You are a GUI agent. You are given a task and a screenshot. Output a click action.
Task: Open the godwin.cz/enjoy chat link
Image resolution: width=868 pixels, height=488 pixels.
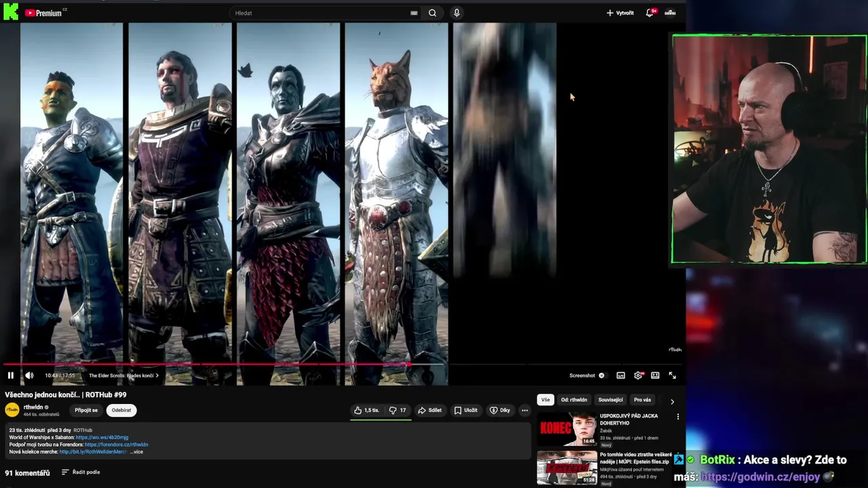coord(760,476)
